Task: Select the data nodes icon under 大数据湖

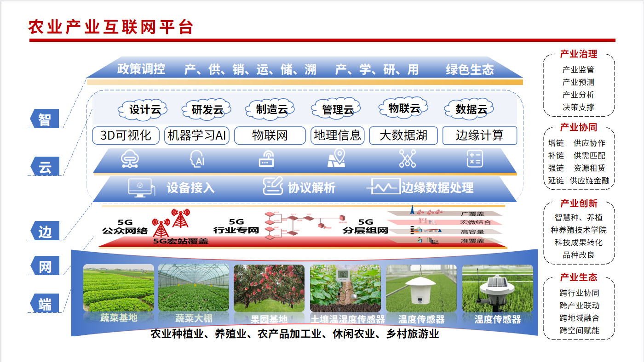Action: [x=407, y=158]
